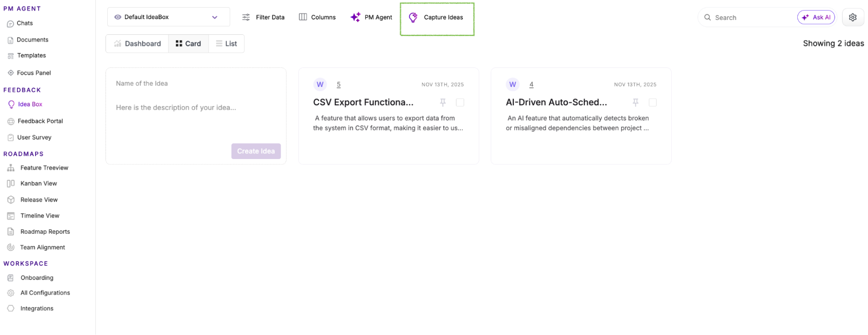Open All Configurations in the sidebar
This screenshot has width=868, height=335.
point(45,293)
